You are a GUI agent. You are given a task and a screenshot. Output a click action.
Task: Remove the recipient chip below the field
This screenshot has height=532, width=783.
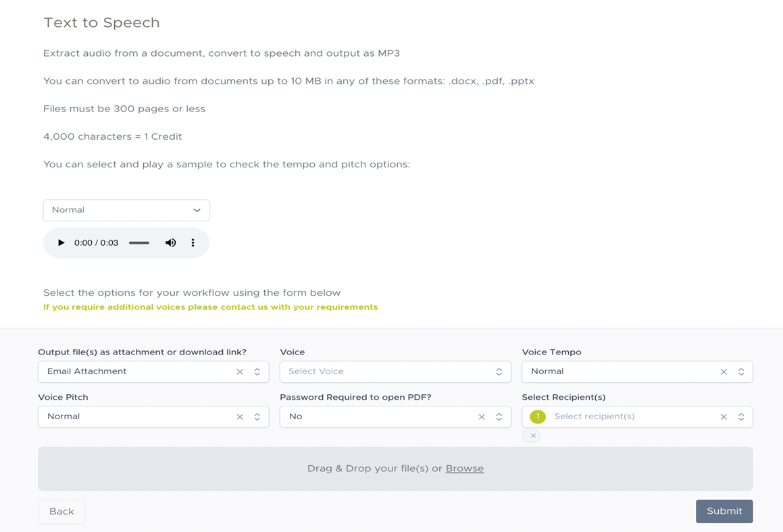533,436
